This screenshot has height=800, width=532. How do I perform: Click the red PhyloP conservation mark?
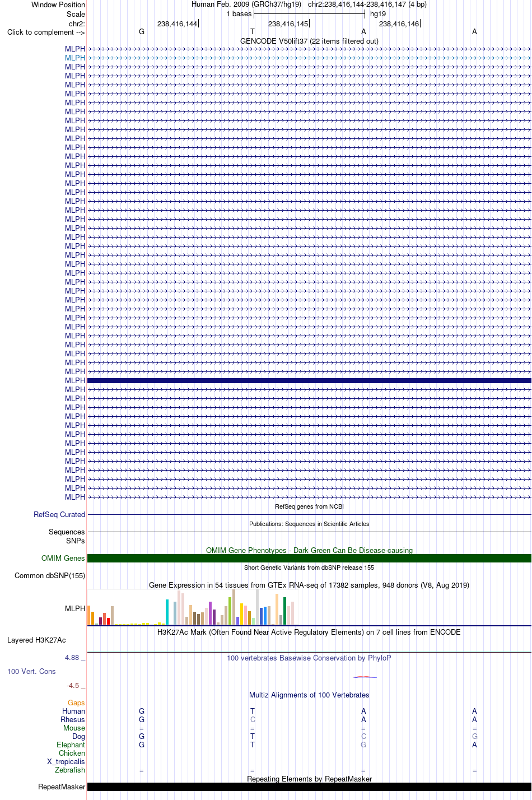[x=365, y=677]
